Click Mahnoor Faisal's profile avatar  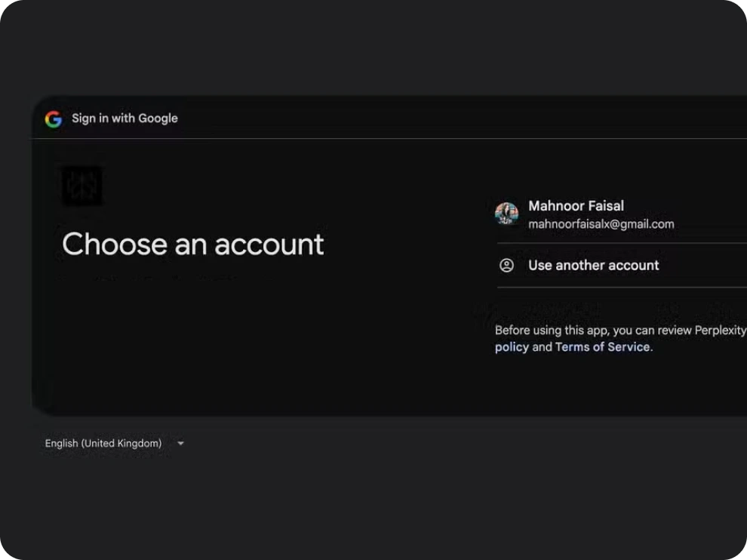pyautogui.click(x=506, y=214)
